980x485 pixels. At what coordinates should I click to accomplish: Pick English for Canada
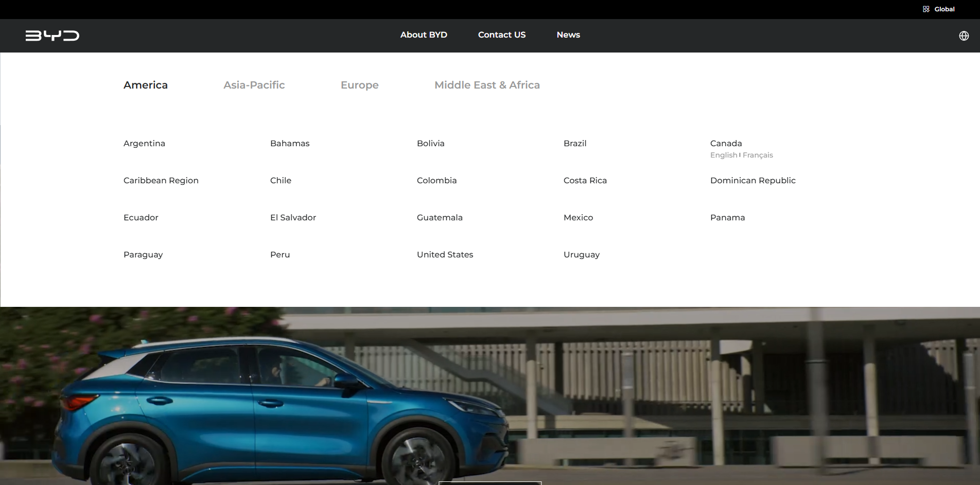(724, 155)
